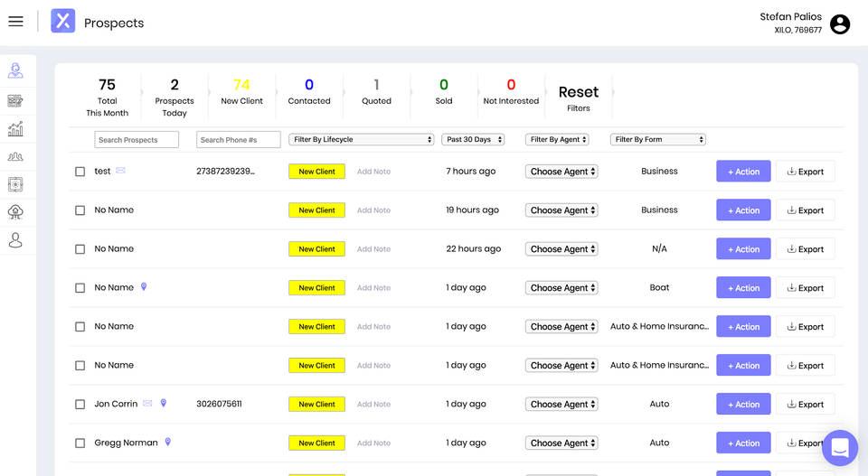Select checkbox for the test prospect
The height and width of the screenshot is (476, 868).
tap(80, 172)
